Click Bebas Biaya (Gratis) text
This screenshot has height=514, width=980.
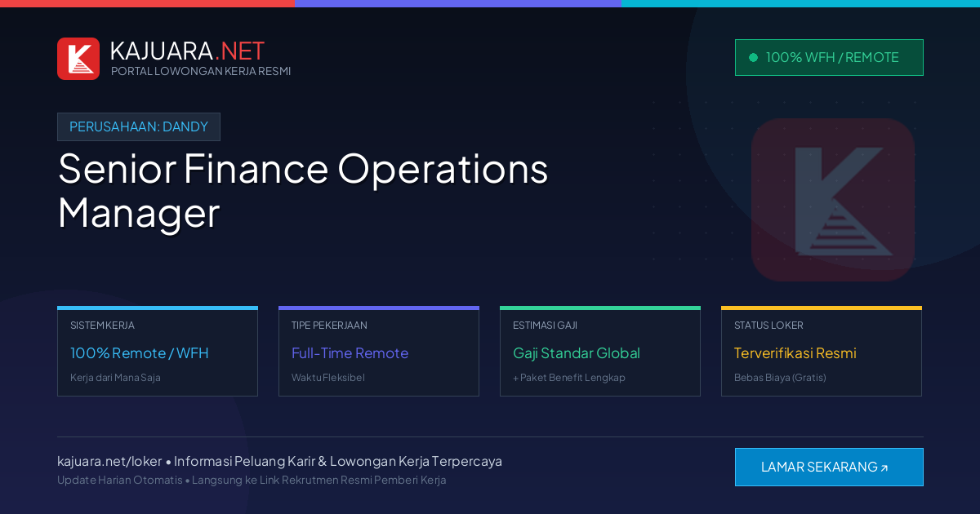point(780,378)
